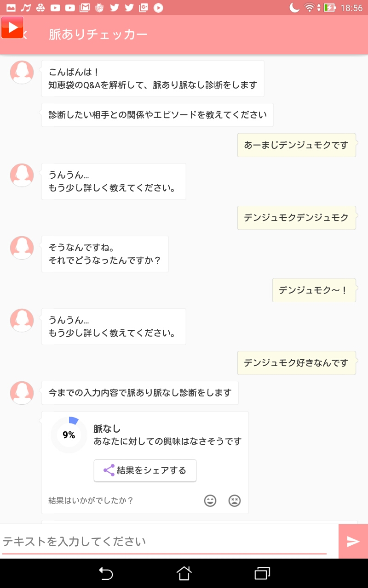Click 結果をシェアする button
Screen dimensions: 368x588
coord(145,470)
